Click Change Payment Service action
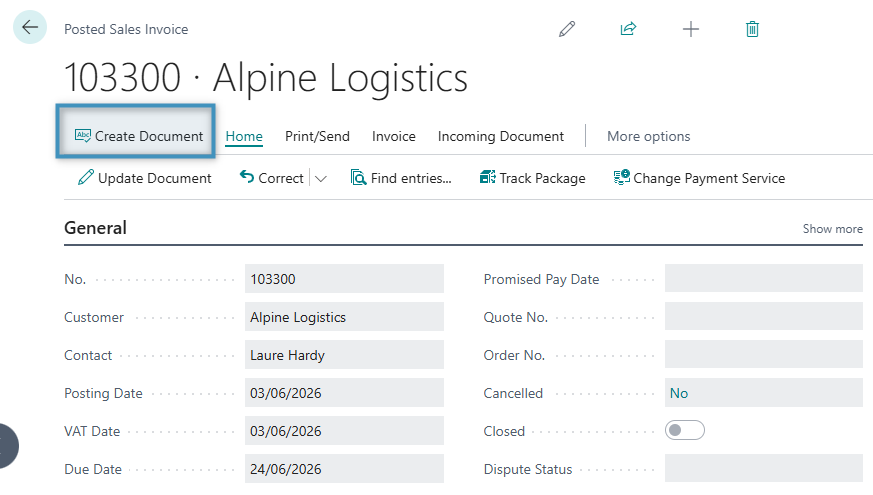This screenshot has height=495, width=873. (699, 178)
